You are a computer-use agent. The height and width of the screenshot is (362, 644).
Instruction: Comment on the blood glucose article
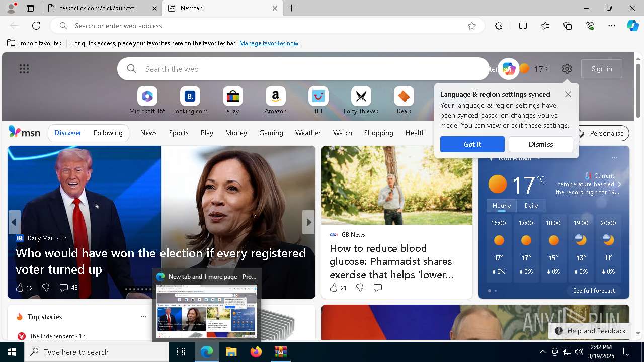(378, 288)
